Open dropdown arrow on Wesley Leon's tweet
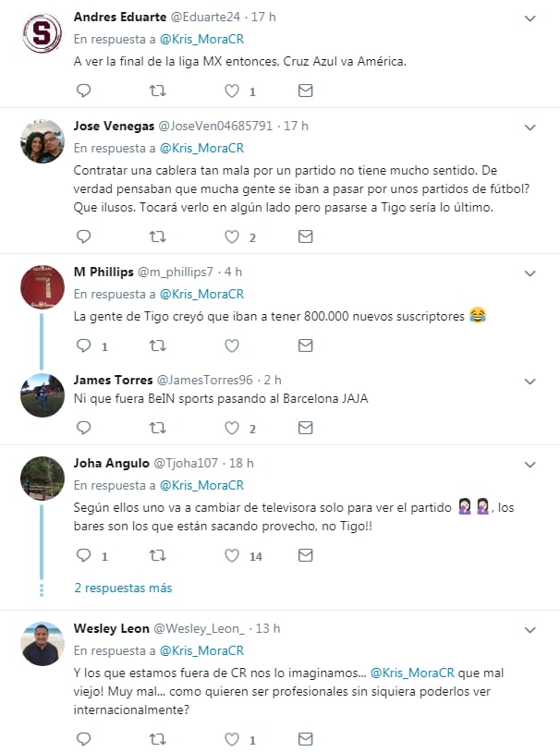This screenshot has height=752, width=560. point(530,630)
